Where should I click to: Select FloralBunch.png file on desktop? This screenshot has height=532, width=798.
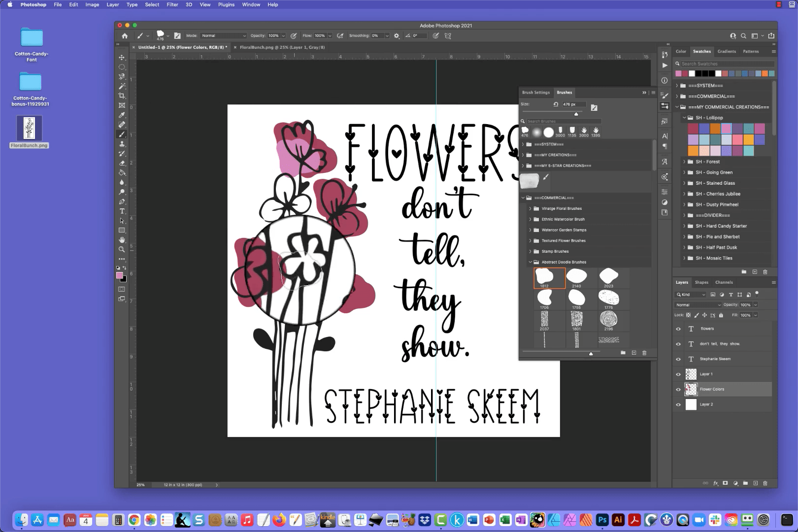30,132
